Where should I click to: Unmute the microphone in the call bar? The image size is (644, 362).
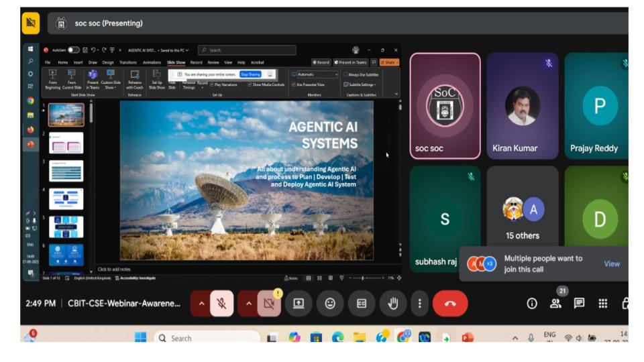(x=221, y=304)
